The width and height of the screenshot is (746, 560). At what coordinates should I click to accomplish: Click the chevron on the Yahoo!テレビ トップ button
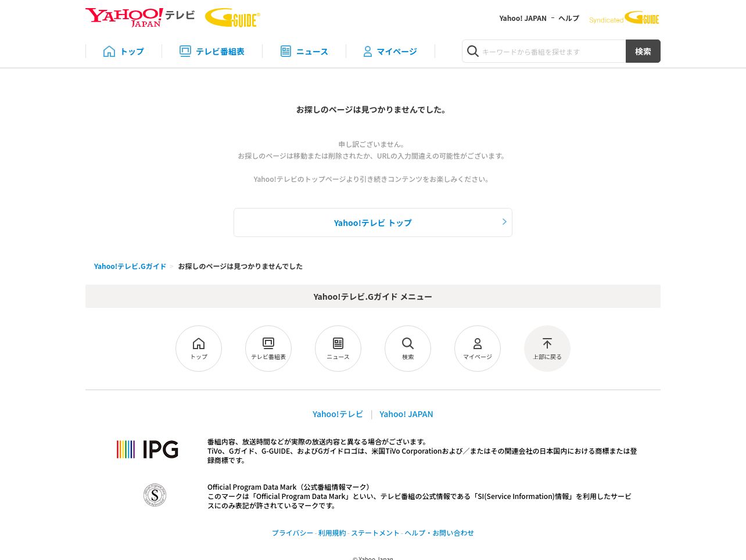pos(504,222)
